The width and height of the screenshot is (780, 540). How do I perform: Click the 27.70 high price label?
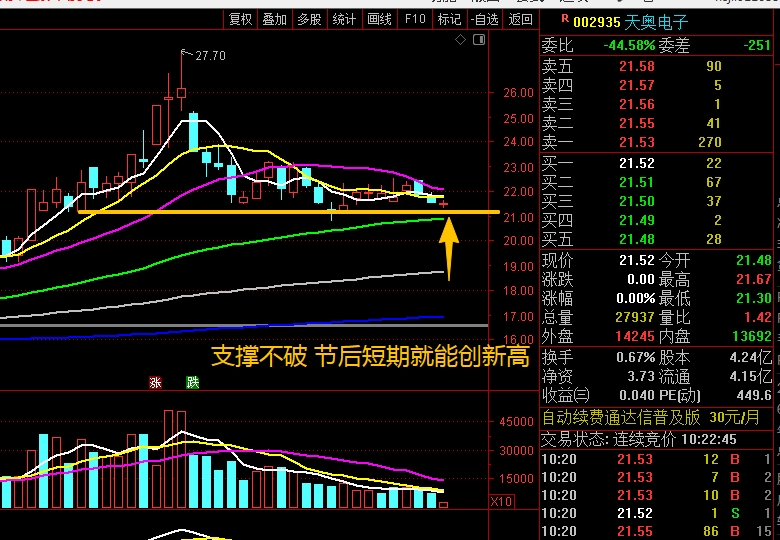tap(210, 56)
